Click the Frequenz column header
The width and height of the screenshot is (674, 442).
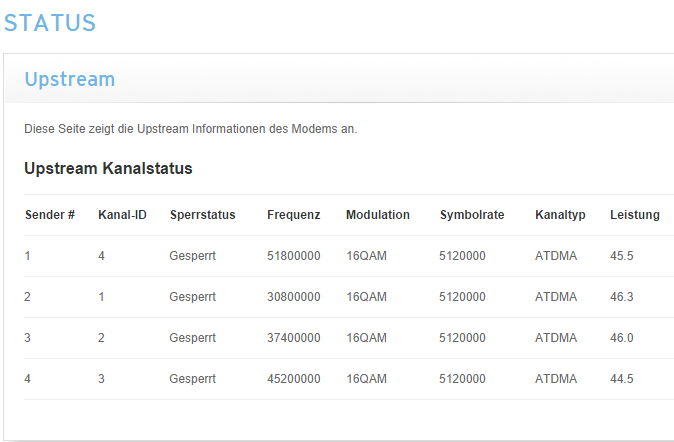pos(294,215)
